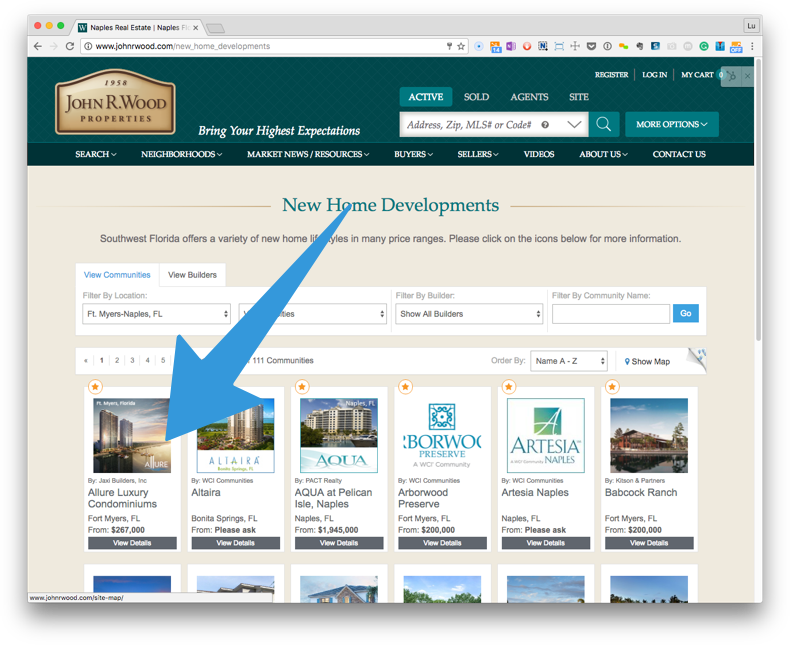
Task: Select the SITE search tab
Action: click(x=578, y=97)
